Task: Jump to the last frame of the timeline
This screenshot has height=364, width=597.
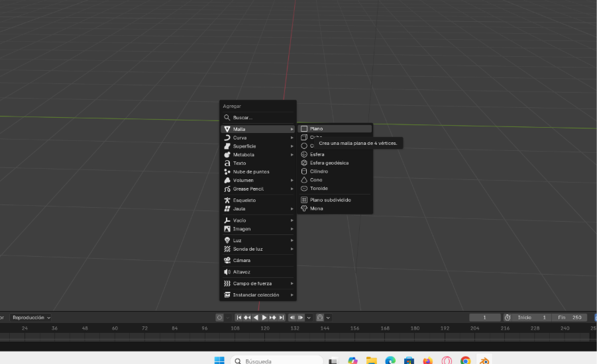Action: (x=282, y=318)
